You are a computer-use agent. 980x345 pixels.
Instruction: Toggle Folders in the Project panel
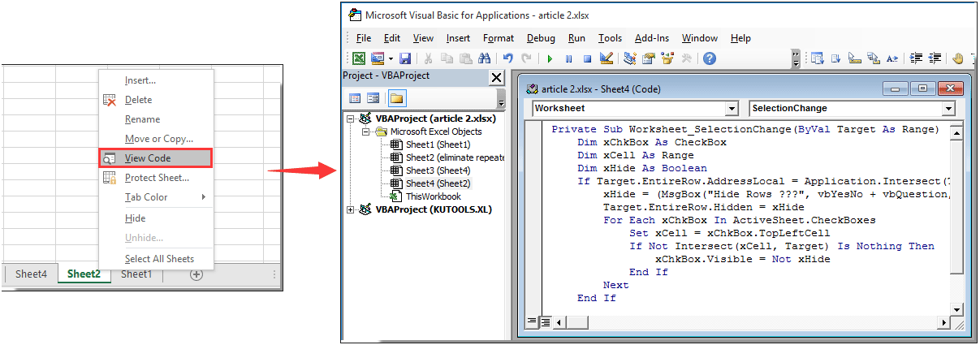click(x=396, y=98)
